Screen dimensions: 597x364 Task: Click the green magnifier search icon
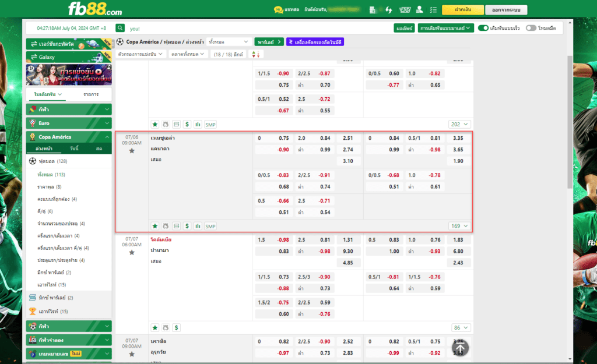[120, 28]
